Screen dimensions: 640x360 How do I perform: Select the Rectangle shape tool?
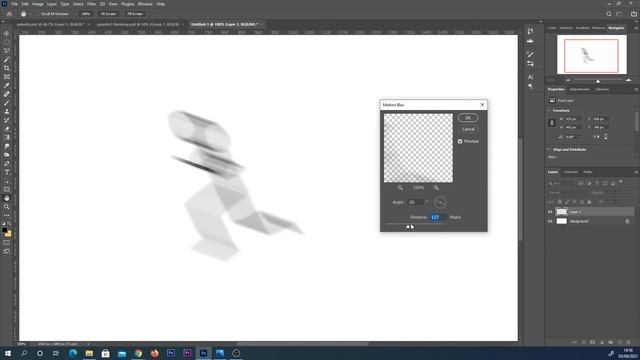coord(7,189)
